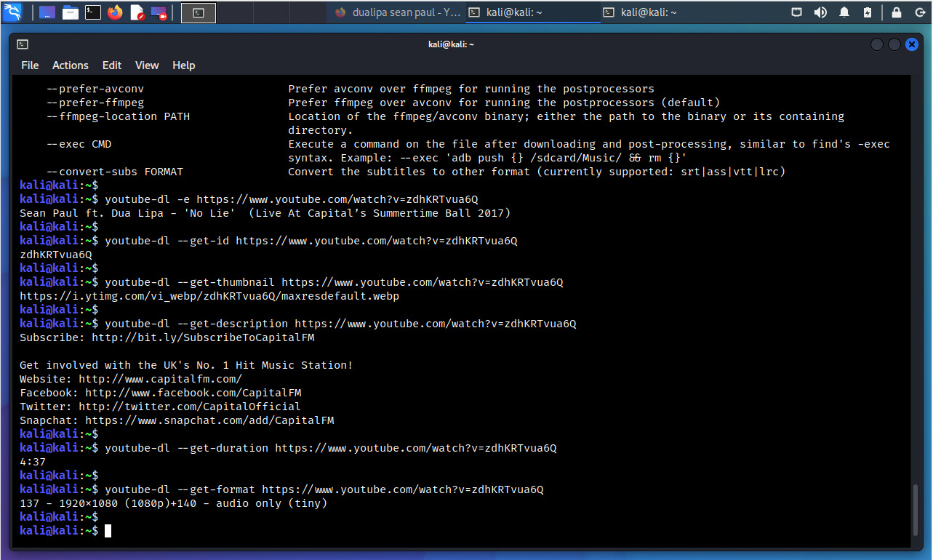Click the screen recorder panel icon
This screenshot has height=560, width=933.
click(159, 12)
